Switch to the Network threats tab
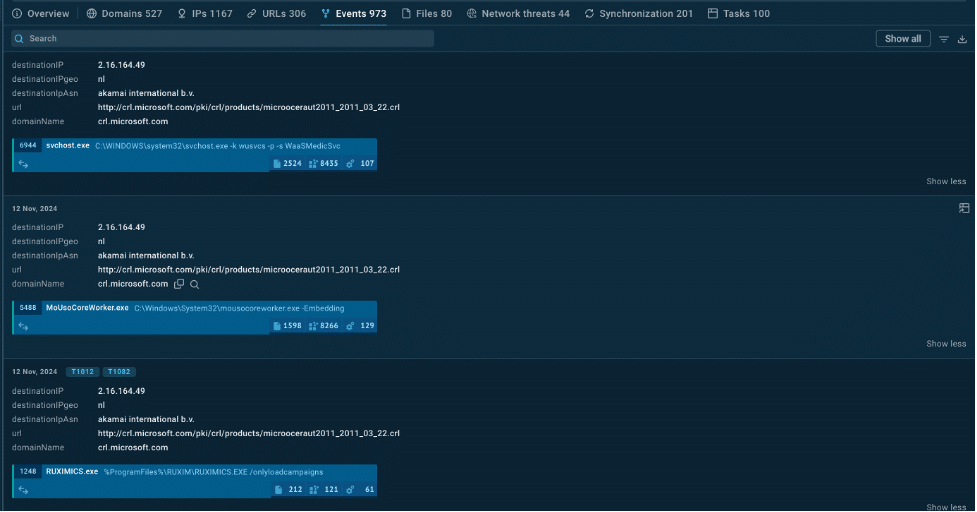This screenshot has width=977, height=512. pos(518,14)
